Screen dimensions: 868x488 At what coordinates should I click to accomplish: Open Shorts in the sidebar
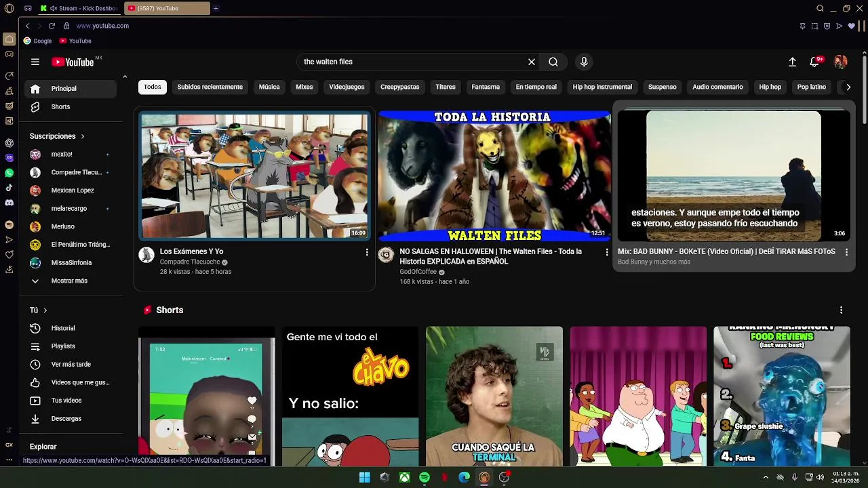(71, 107)
